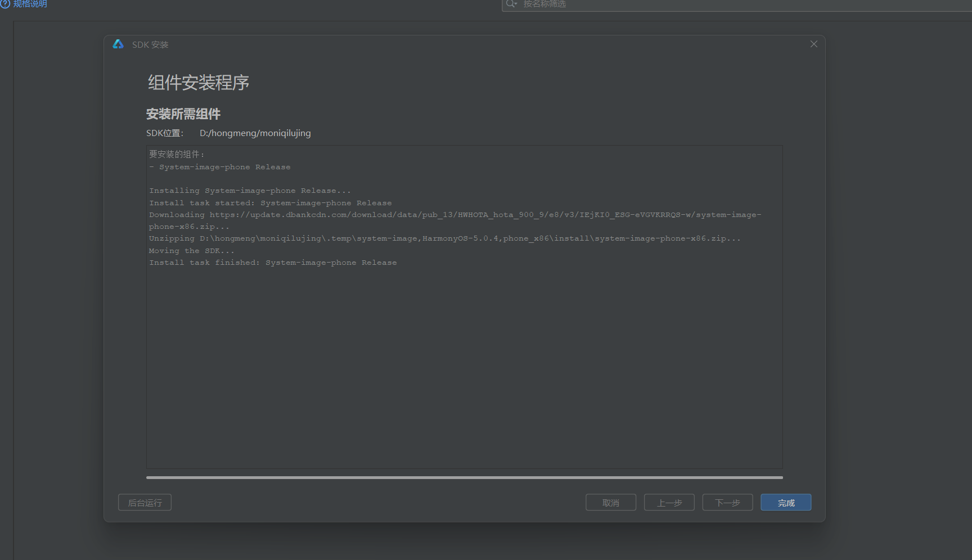Open the 规格说明 help link

tap(30, 4)
